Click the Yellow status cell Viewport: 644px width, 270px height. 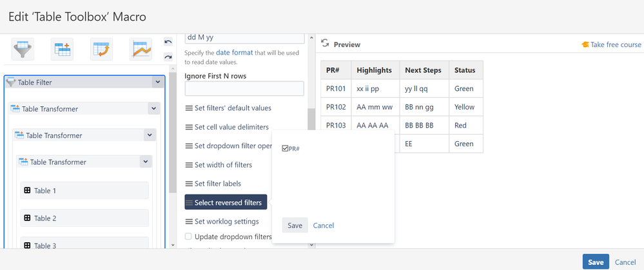pos(466,107)
